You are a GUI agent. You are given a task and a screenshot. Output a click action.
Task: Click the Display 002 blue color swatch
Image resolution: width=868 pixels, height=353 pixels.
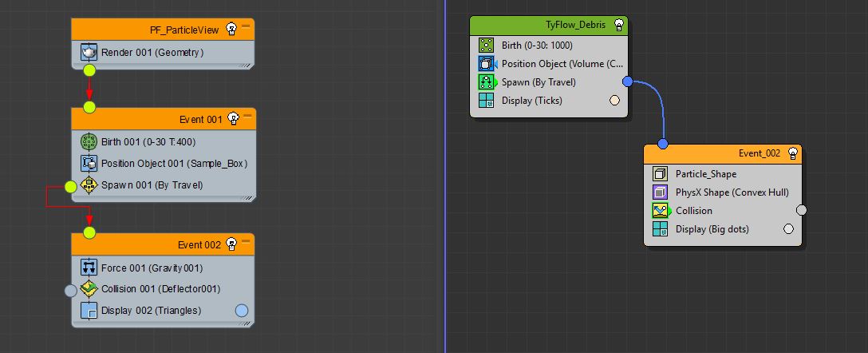coord(242,311)
